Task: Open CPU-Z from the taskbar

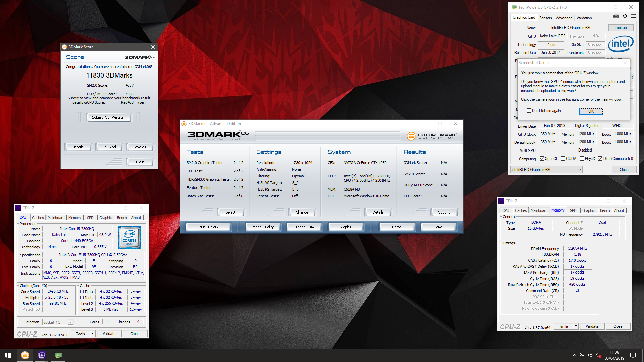Action: click(x=42, y=355)
